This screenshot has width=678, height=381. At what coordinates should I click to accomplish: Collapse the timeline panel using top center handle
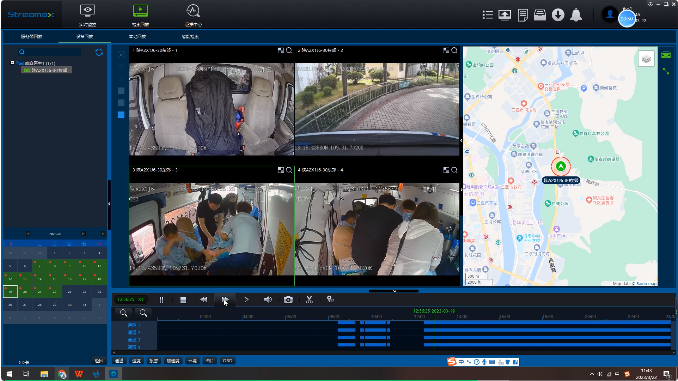tap(394, 291)
